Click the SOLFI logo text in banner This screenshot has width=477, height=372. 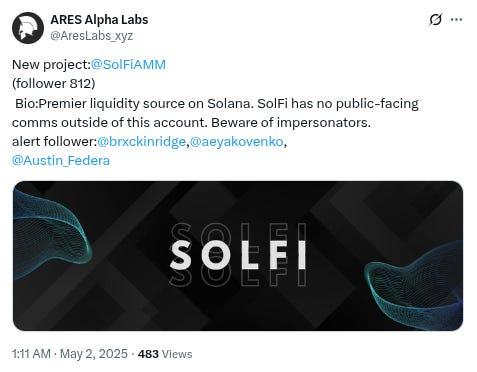point(238,255)
